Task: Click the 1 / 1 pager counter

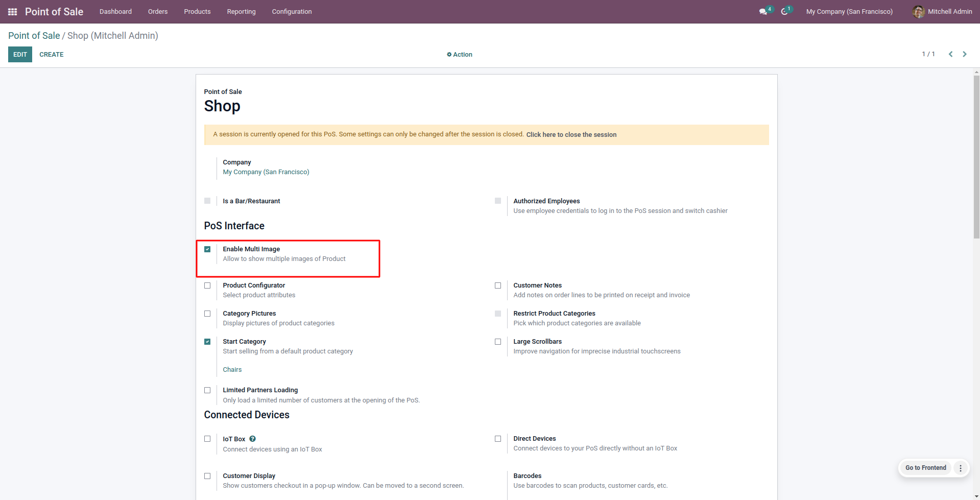Action: click(x=928, y=54)
